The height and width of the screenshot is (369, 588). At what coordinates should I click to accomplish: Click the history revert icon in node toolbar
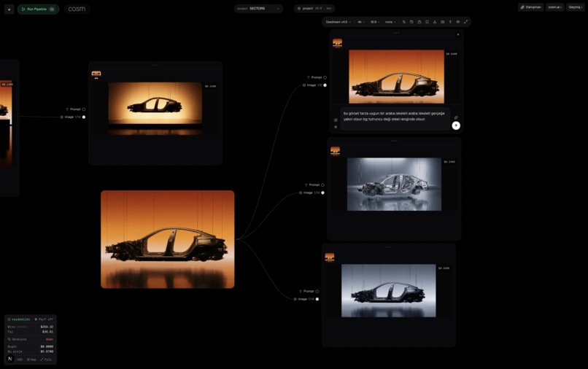coord(411,22)
